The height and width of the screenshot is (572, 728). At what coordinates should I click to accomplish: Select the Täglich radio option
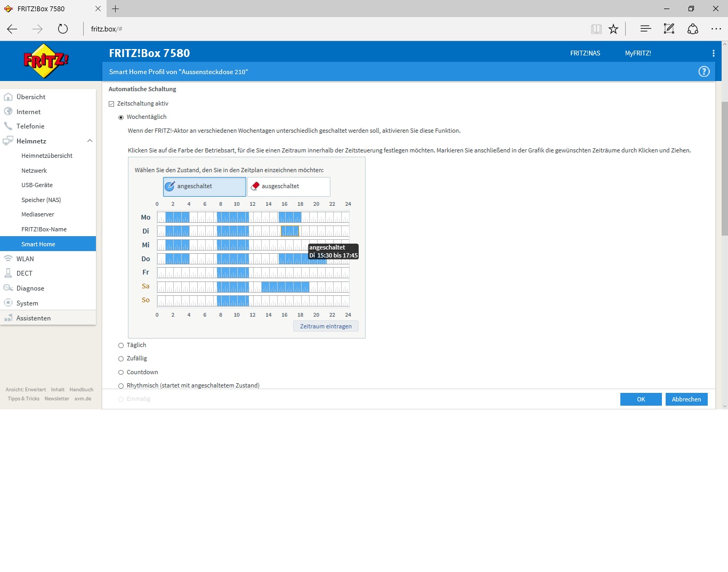point(121,345)
